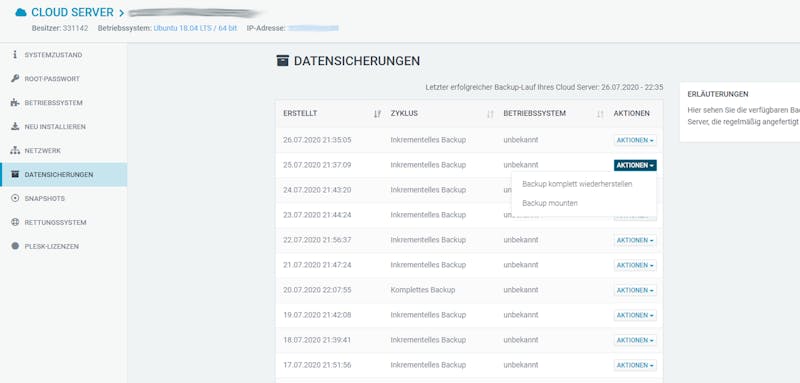This screenshot has width=800, height=383.
Task: Click the cloud icon beside Cloud Server
Action: (20, 12)
